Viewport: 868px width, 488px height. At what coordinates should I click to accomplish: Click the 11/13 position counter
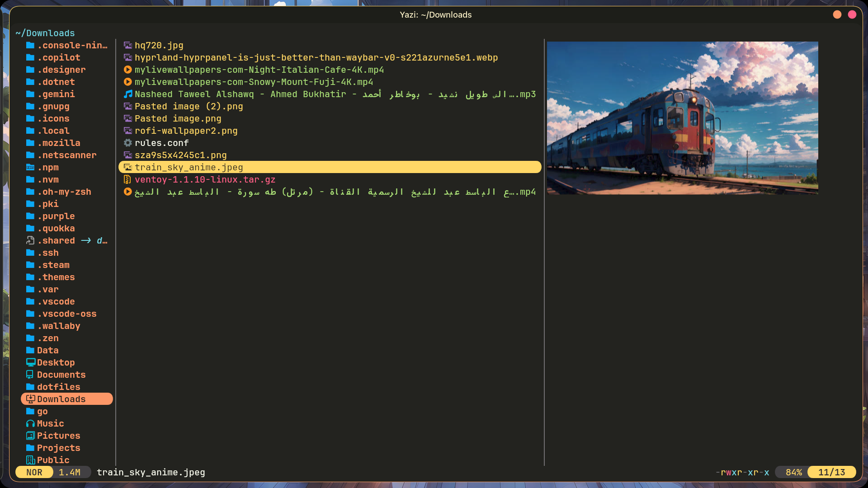(831, 472)
